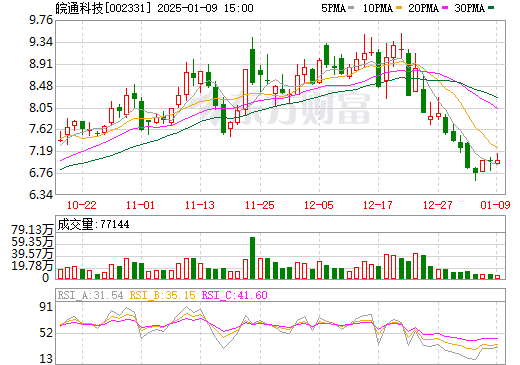This screenshot has width=520, height=365.
Task: Click the 6.34 price axis label
Action: pos(41,195)
